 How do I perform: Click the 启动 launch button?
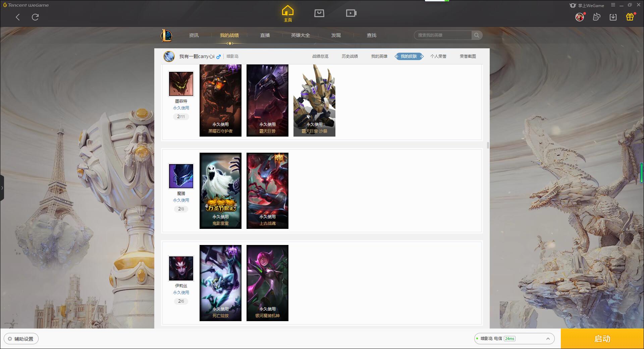[602, 339]
